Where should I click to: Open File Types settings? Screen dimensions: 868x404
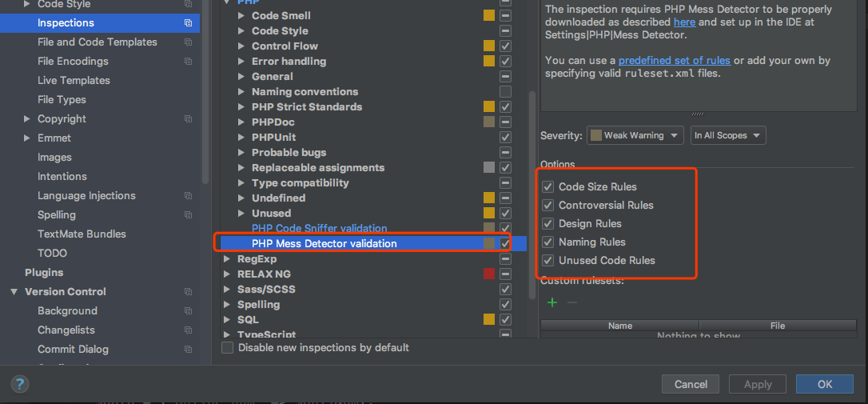(x=62, y=100)
